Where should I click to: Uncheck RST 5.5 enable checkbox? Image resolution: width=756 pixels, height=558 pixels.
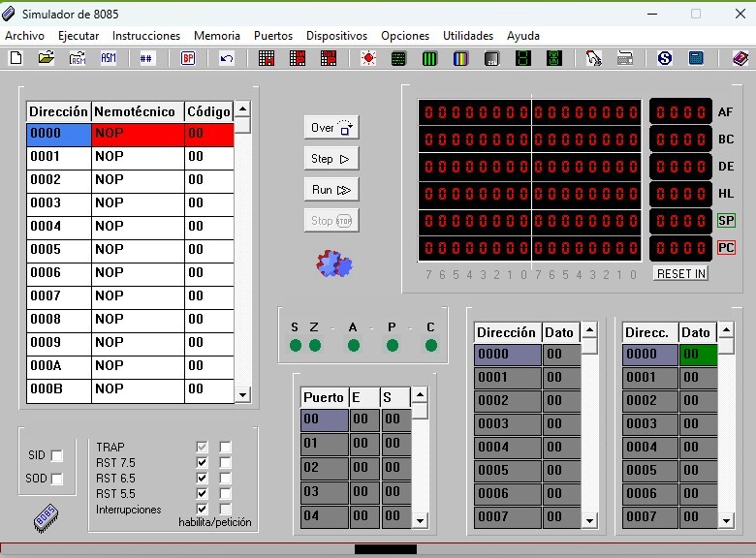(202, 493)
